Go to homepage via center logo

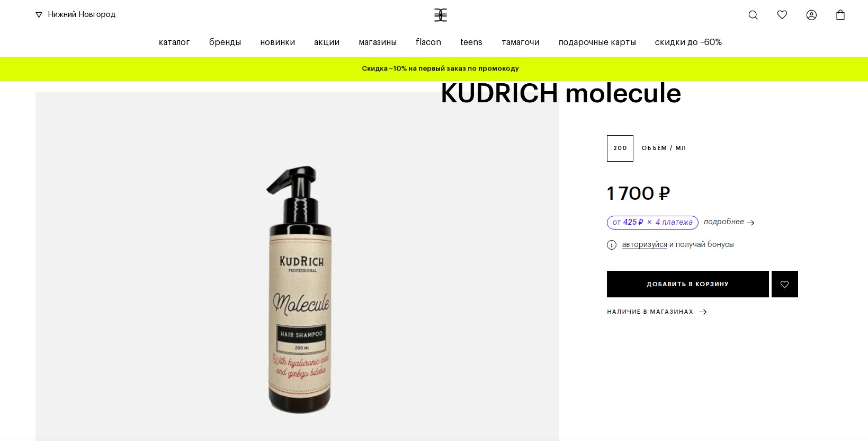441,15
